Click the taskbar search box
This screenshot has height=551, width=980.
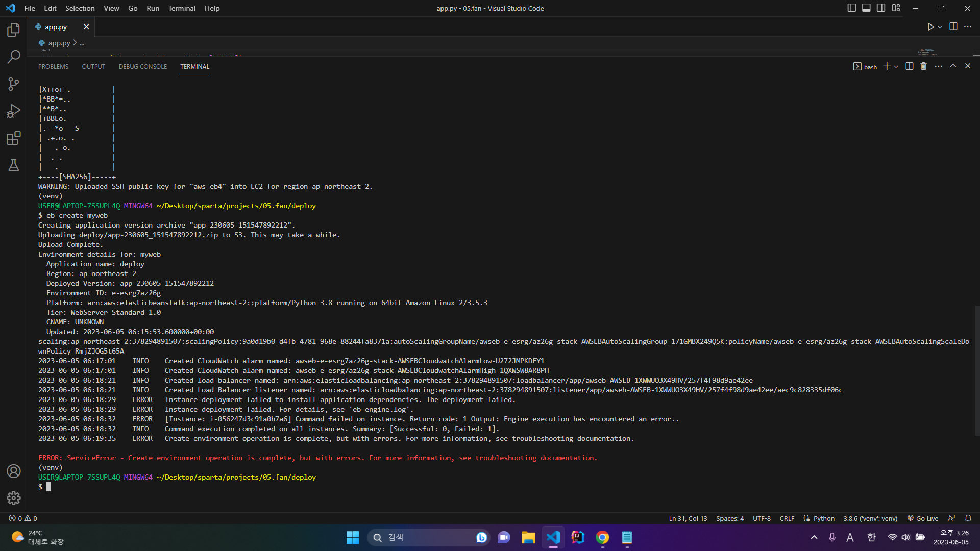(x=428, y=537)
